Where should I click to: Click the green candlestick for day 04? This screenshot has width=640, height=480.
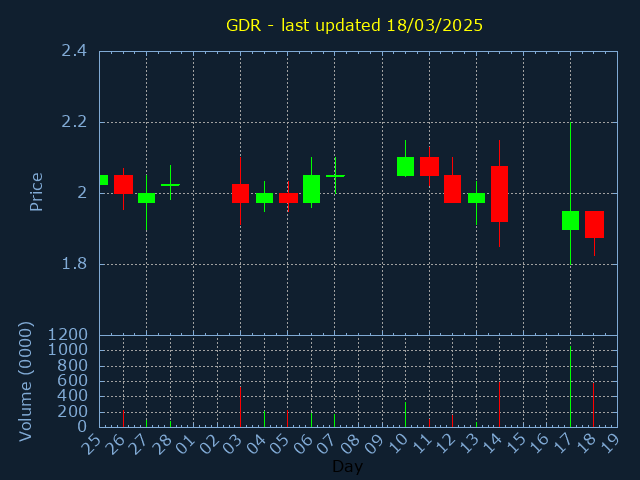[x=264, y=198]
